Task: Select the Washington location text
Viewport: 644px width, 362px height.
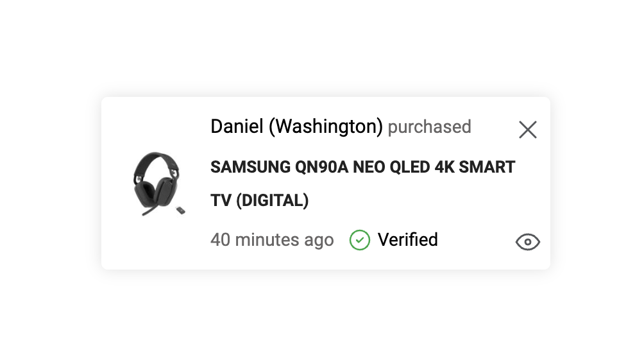Action: [326, 126]
